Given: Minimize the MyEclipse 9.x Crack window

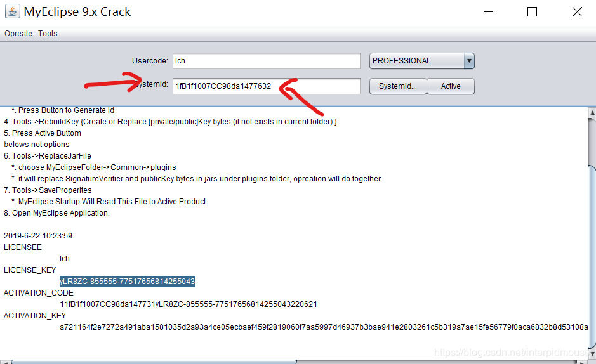Looking at the screenshot, I should point(489,12).
